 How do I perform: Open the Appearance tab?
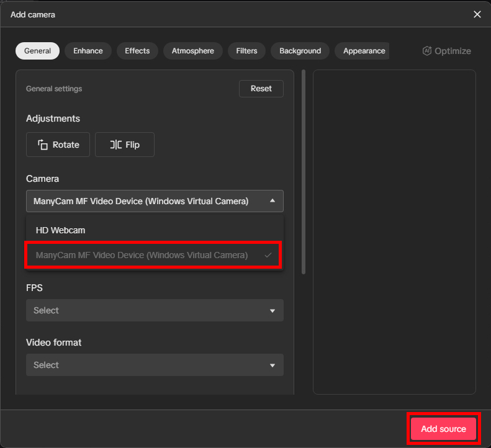tap(364, 51)
